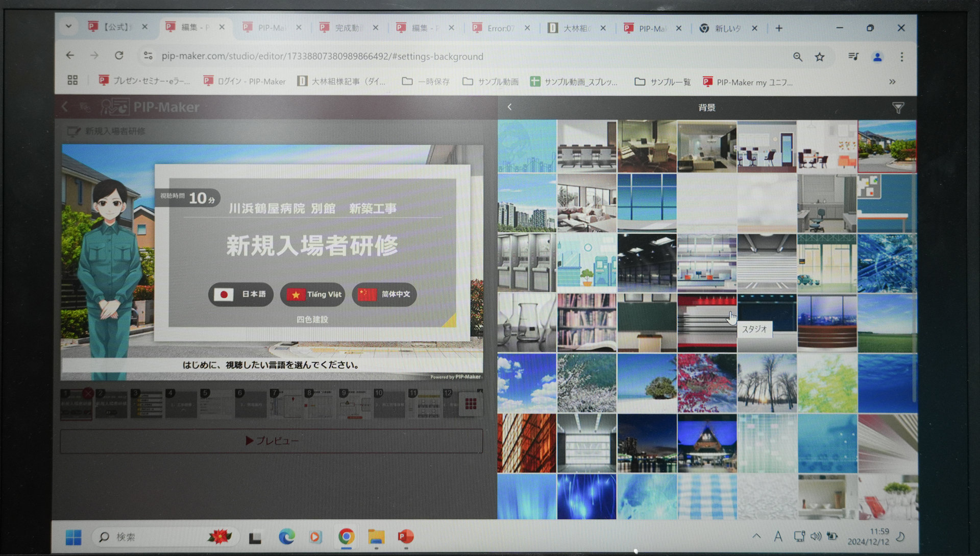Open the slide grid view icon
980x556 pixels.
(x=471, y=404)
